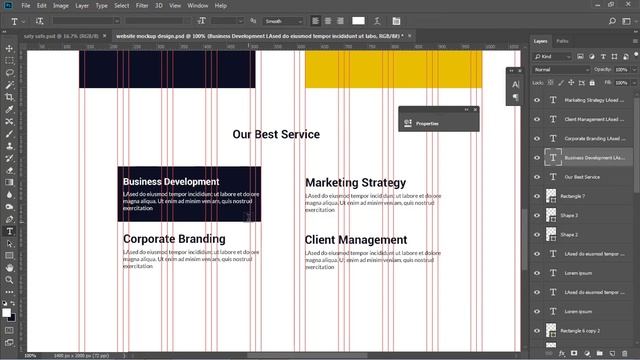Select the Crop tool
Screen dimensions: 640x360
coord(9,97)
